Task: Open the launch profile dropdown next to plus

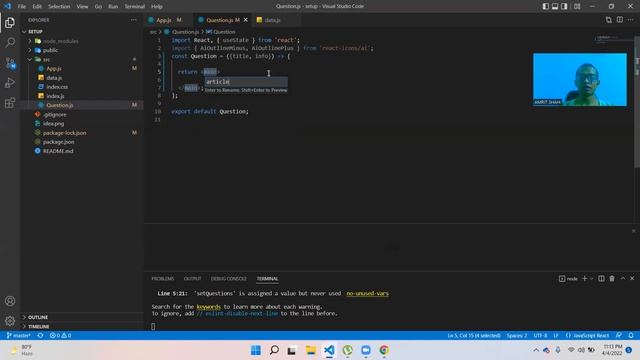Action: (591, 279)
